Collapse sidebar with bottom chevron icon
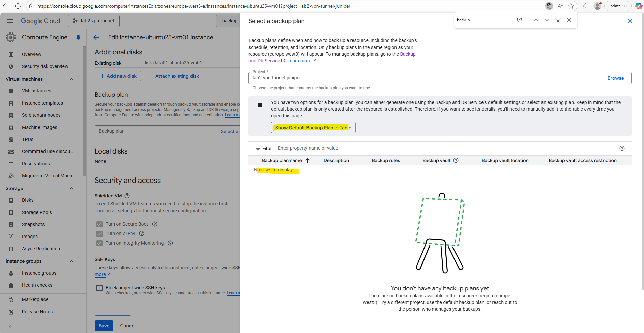Image resolution: width=644 pixels, height=333 pixels. 11,327
